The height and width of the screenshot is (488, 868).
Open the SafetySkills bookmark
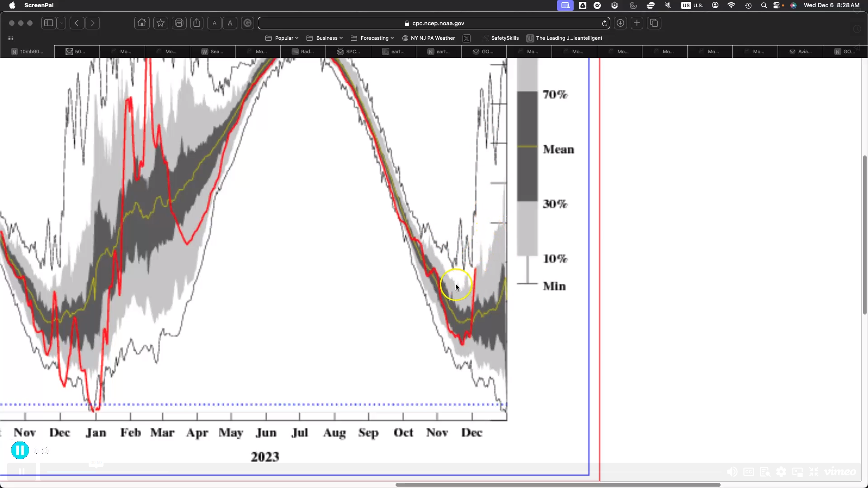(500, 38)
